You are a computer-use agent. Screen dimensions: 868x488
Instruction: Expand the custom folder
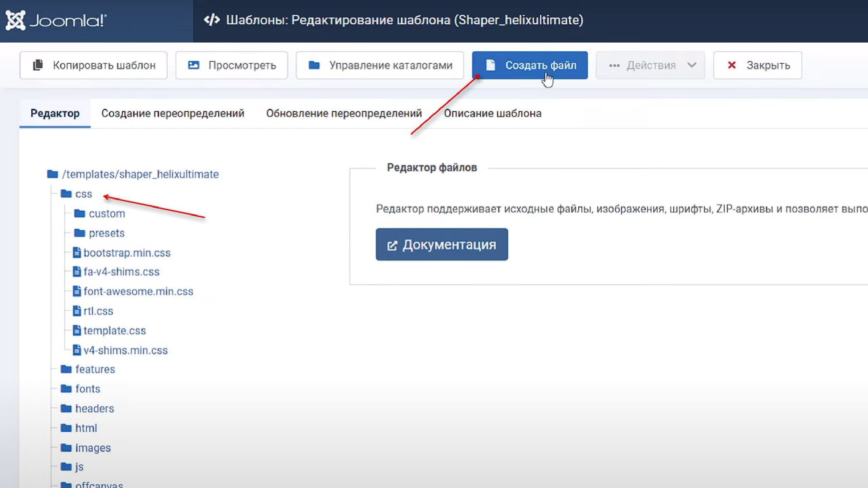107,213
